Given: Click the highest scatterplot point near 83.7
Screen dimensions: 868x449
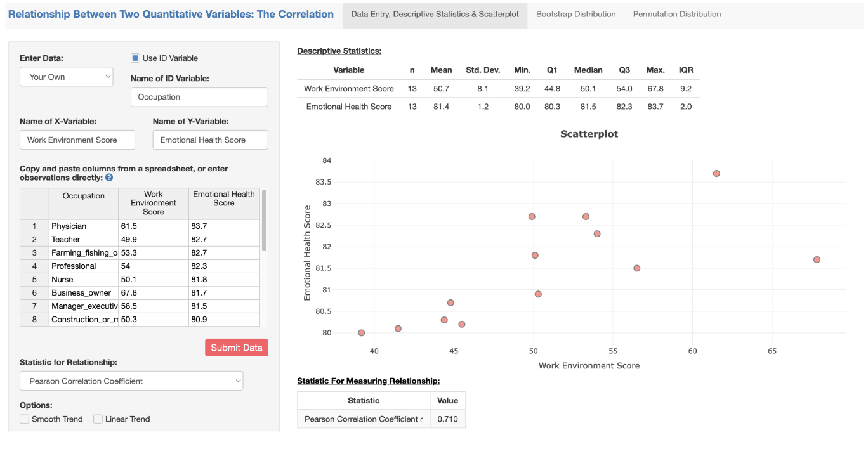Looking at the screenshot, I should pyautogui.click(x=716, y=172).
